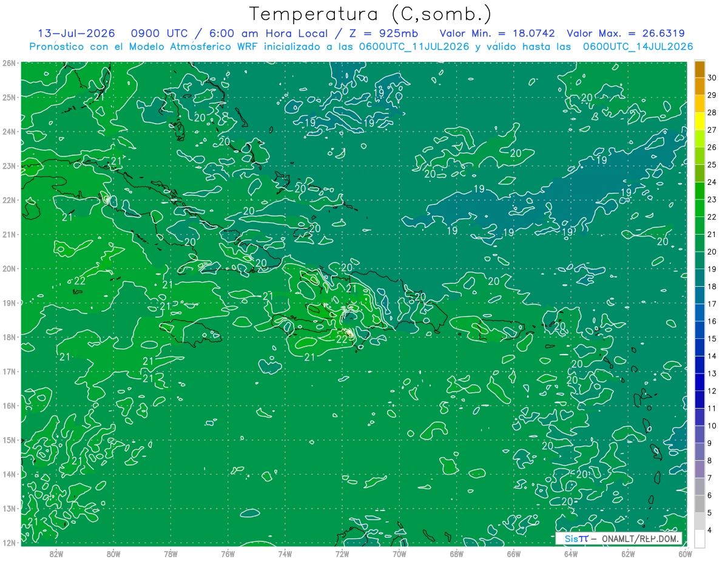728x562 pixels.
Task: Click color bar label '7'
Action: coord(711,478)
